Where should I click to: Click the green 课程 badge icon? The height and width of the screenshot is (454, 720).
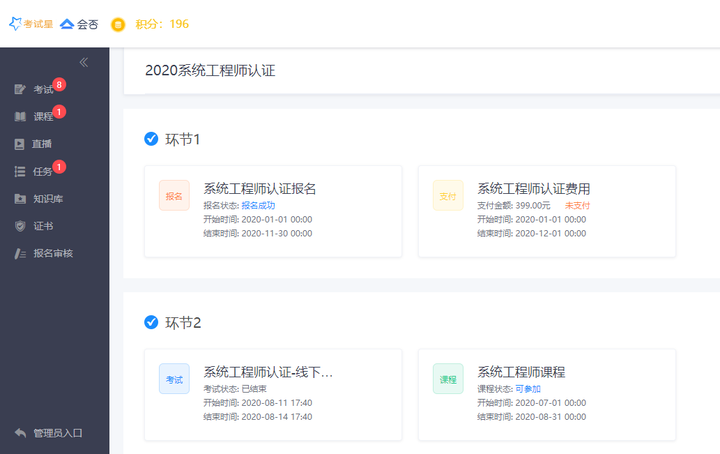pyautogui.click(x=448, y=379)
